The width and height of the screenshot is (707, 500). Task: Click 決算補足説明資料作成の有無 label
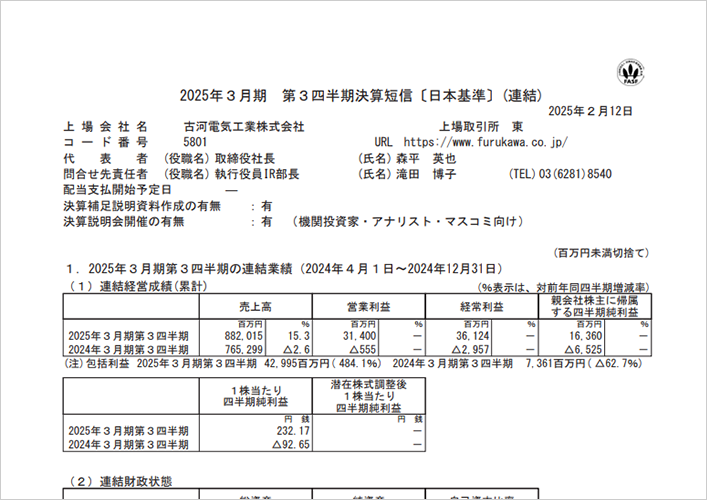pos(142,206)
